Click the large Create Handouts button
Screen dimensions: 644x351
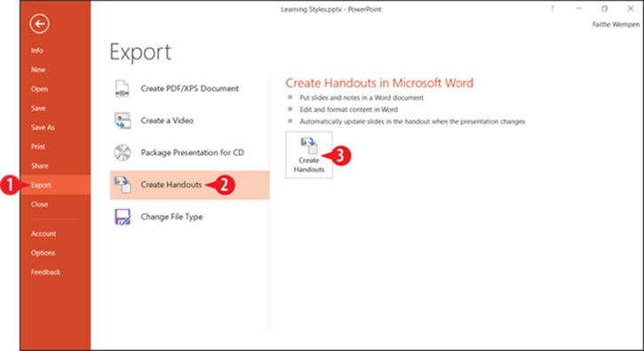click(309, 155)
